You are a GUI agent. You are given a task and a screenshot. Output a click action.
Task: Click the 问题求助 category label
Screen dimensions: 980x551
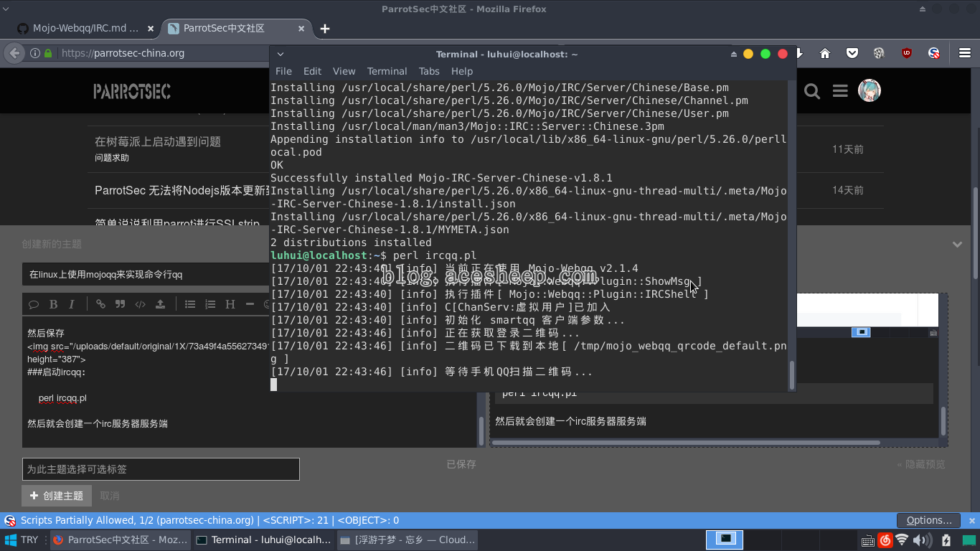[112, 158]
